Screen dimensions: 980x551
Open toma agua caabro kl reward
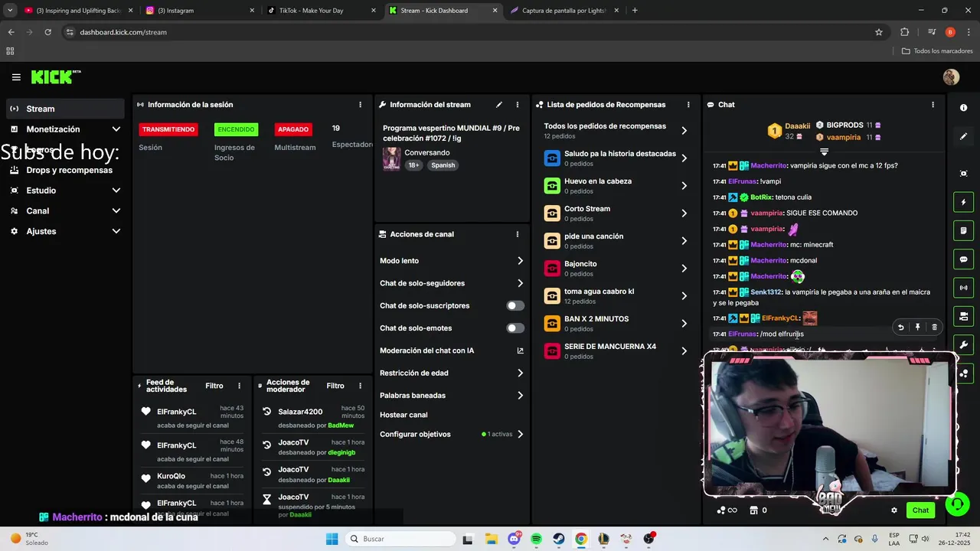pyautogui.click(x=616, y=296)
